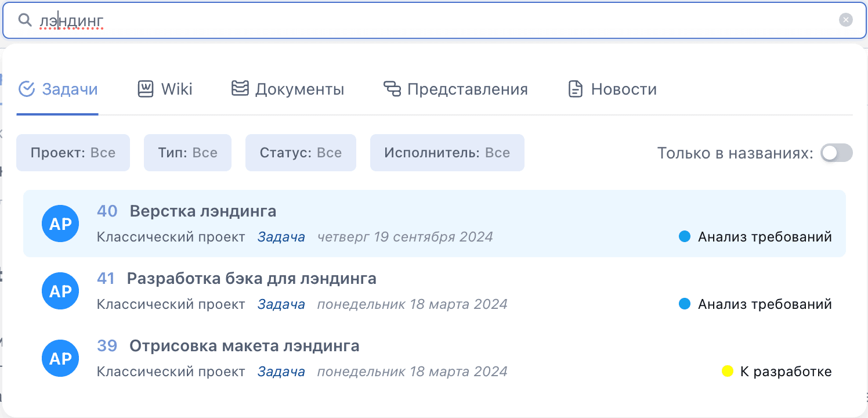The height and width of the screenshot is (418, 868).
Task: Open the Верстка лэндинга task result
Action: pyautogui.click(x=435, y=224)
